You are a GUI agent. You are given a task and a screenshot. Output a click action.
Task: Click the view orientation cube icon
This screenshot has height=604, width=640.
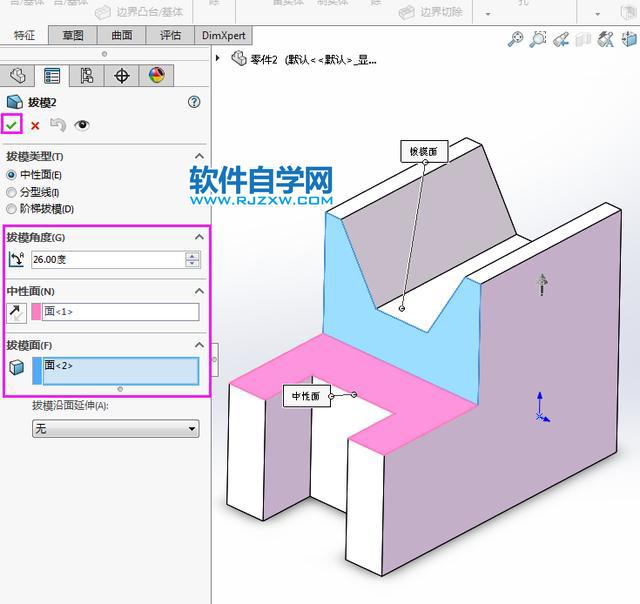(629, 40)
